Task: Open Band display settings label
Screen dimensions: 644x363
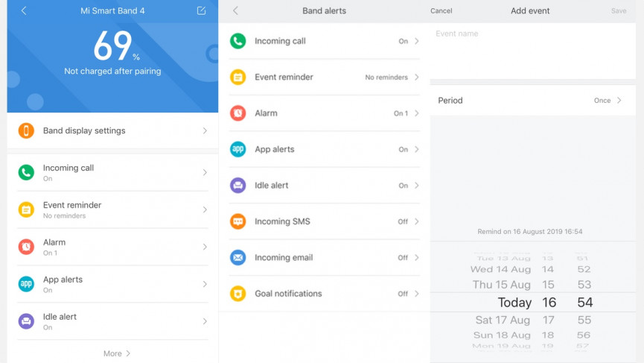Action: tap(84, 130)
